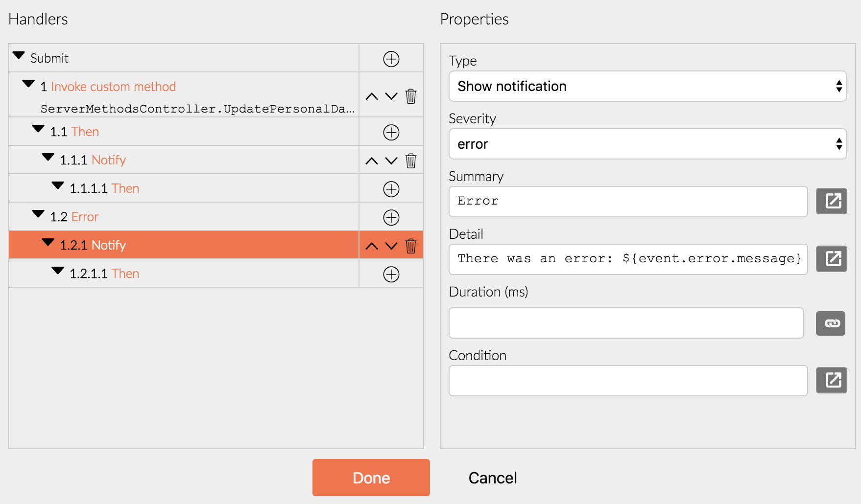Move 1.2.1 Notify handler down

tap(391, 246)
